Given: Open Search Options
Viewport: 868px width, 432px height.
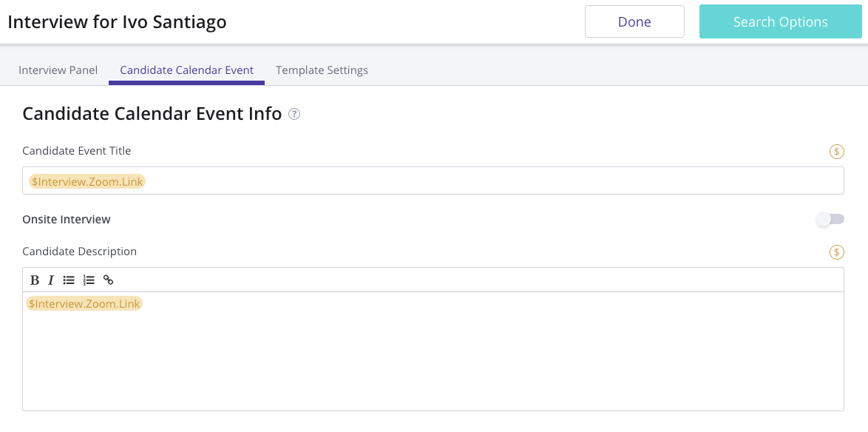Looking at the screenshot, I should pos(780,21).
